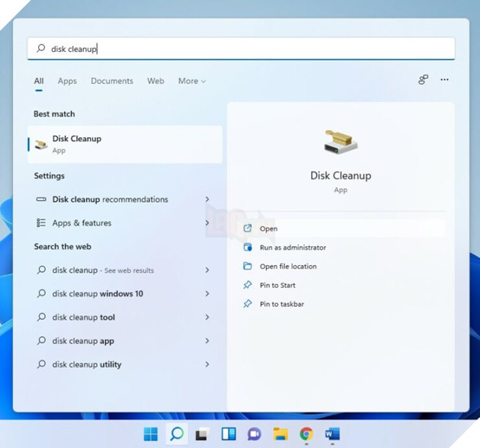Screen dimensions: 480x448
Task: Expand 'disk cleanup utility' chevron
Action: (x=207, y=364)
